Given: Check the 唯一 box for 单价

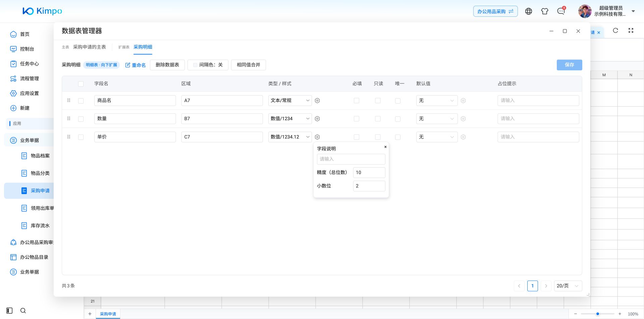Looking at the screenshot, I should 398,137.
